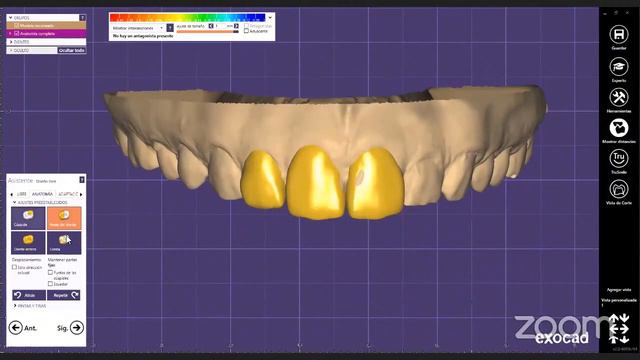Click the help icon in Asistente panel
This screenshot has height=360, width=640.
[x=82, y=180]
